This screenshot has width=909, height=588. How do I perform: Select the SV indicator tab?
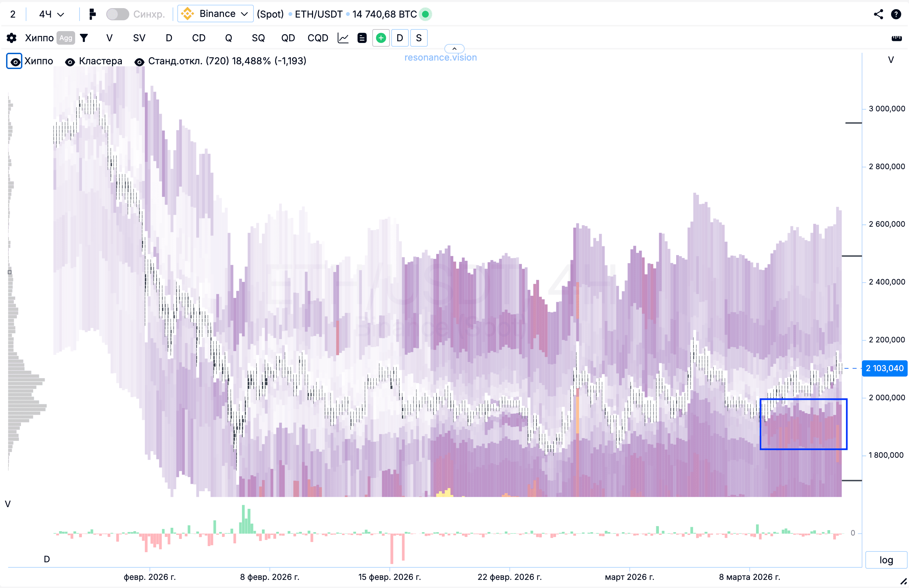tap(139, 38)
